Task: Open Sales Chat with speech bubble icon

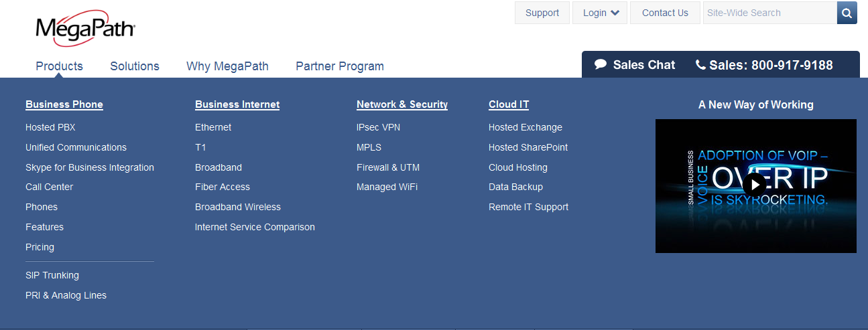Action: pyautogui.click(x=635, y=65)
